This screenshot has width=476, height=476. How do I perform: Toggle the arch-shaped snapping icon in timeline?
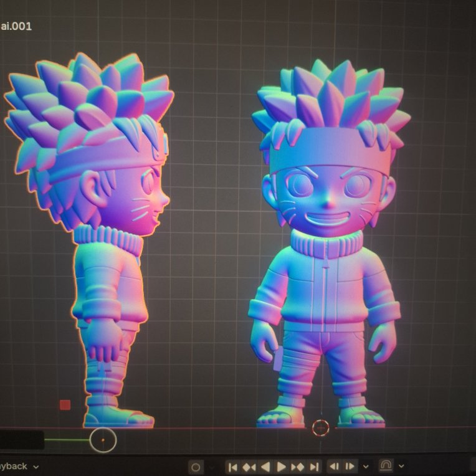386,465
